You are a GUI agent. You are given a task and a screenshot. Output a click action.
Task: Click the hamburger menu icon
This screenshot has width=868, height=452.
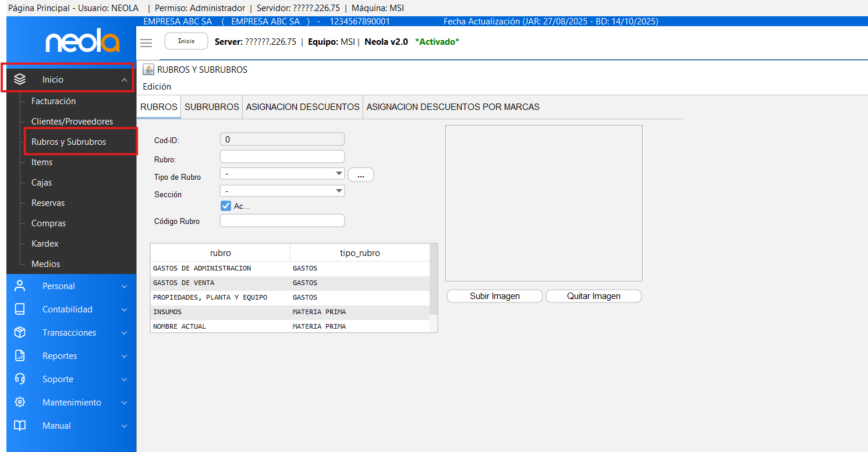point(146,42)
